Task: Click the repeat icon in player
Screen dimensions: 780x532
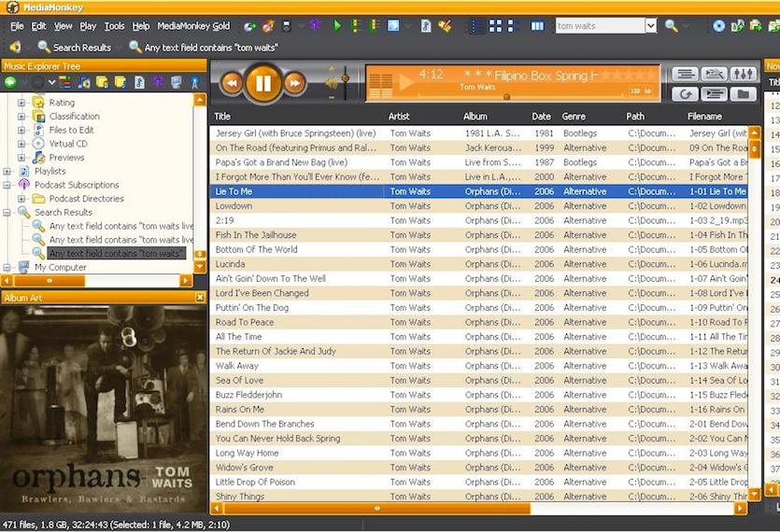Action: point(684,94)
